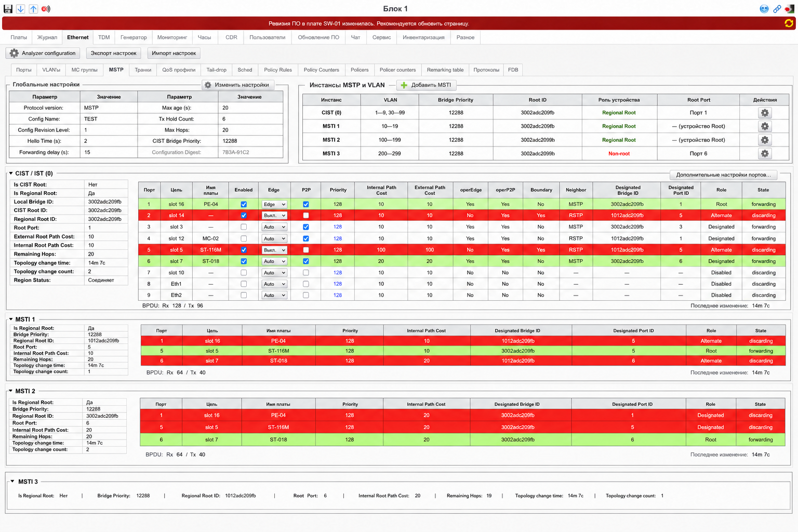The image size is (798, 532).
Task: Click the blue chain link icon
Action: click(777, 9)
